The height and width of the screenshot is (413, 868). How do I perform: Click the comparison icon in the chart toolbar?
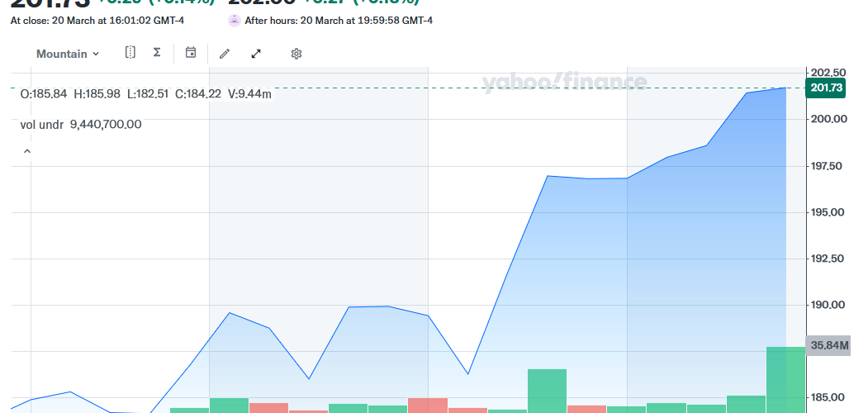tap(130, 53)
